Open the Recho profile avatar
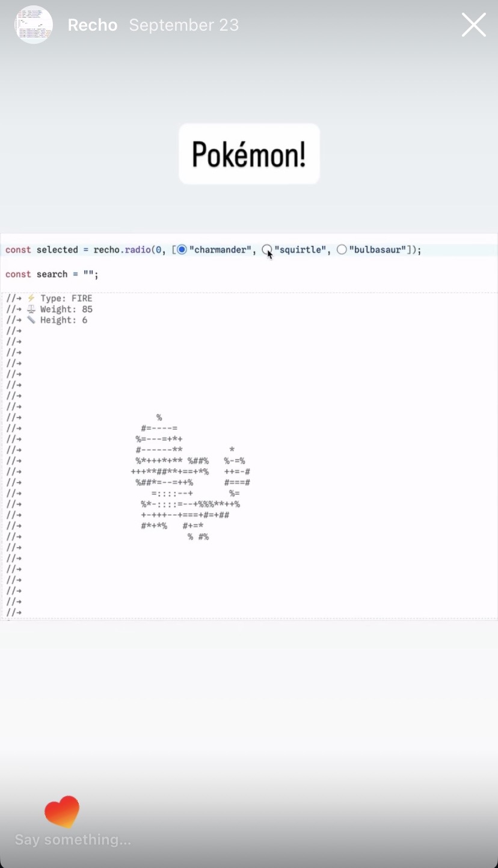This screenshot has width=498, height=868. (x=34, y=25)
